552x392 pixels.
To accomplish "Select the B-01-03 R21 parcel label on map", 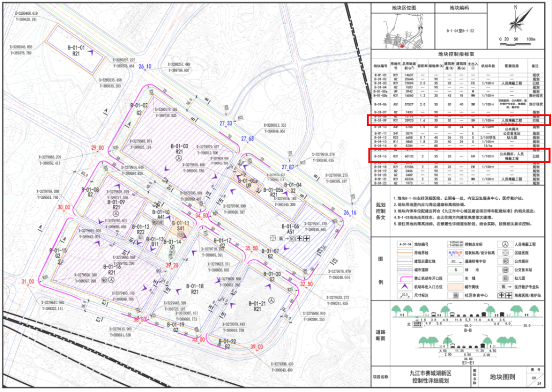I will 179,149.
